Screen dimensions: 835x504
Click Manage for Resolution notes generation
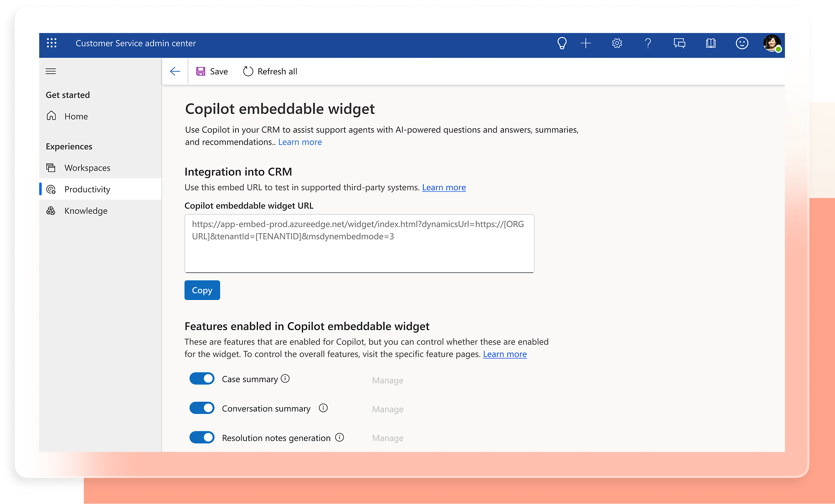point(387,438)
